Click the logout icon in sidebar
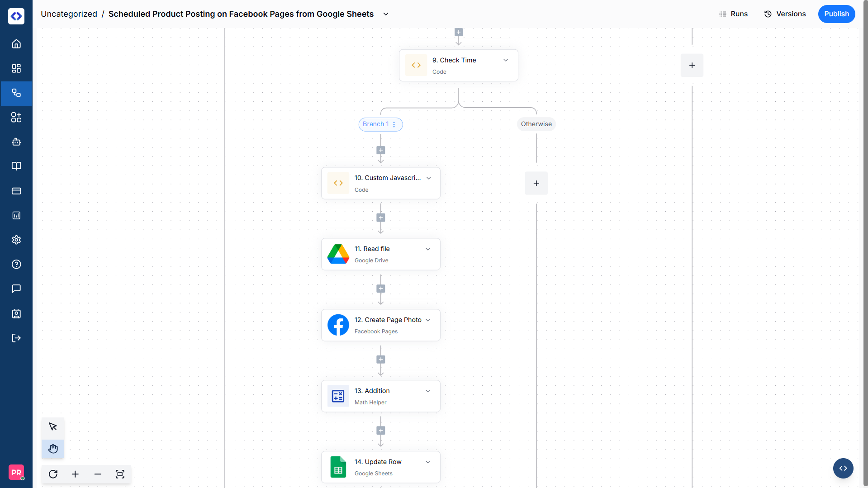868x488 pixels. 16,338
